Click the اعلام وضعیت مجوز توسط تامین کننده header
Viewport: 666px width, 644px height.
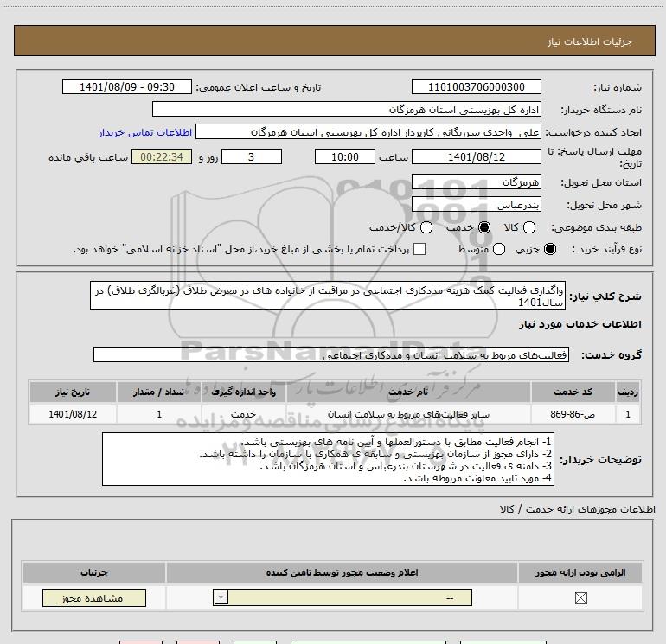[x=342, y=572]
